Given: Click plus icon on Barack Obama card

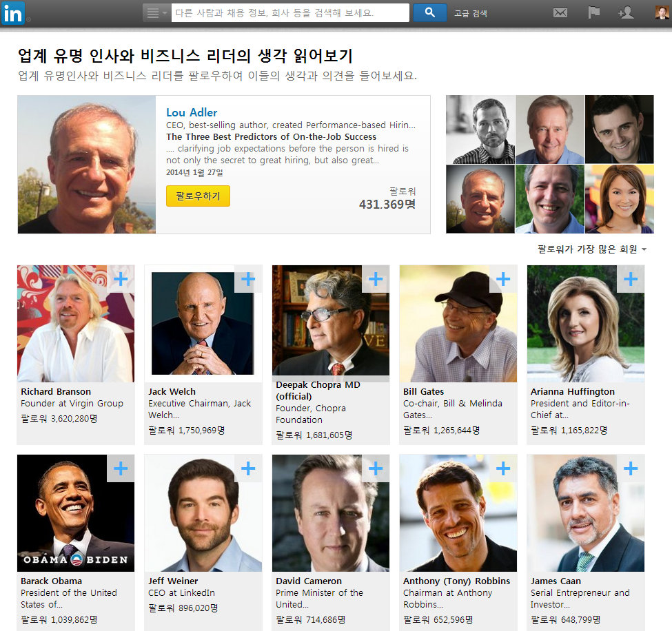Looking at the screenshot, I should click(121, 468).
